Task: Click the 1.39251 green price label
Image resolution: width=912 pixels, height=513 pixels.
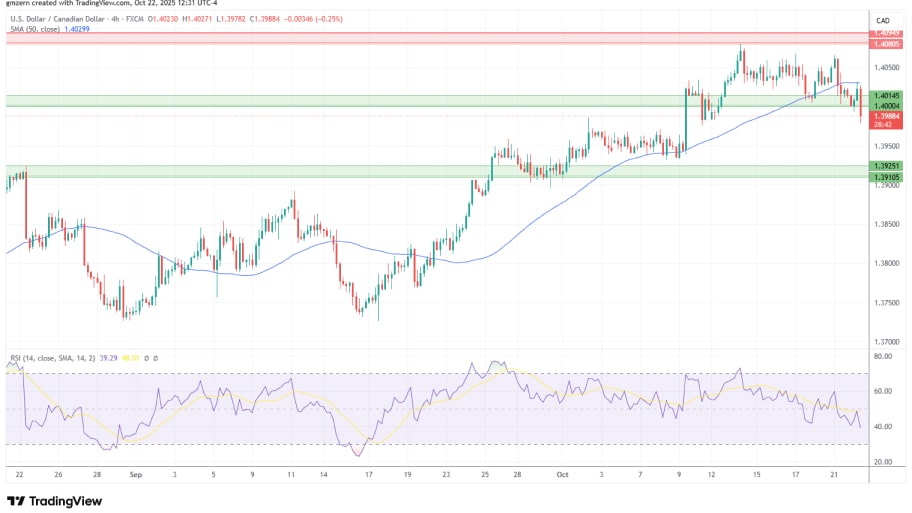Action: click(886, 166)
